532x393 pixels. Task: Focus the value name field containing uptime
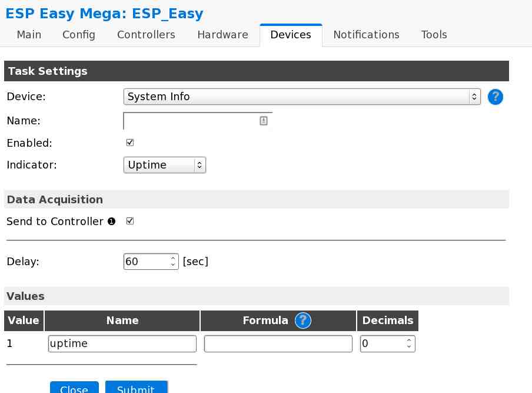click(122, 344)
